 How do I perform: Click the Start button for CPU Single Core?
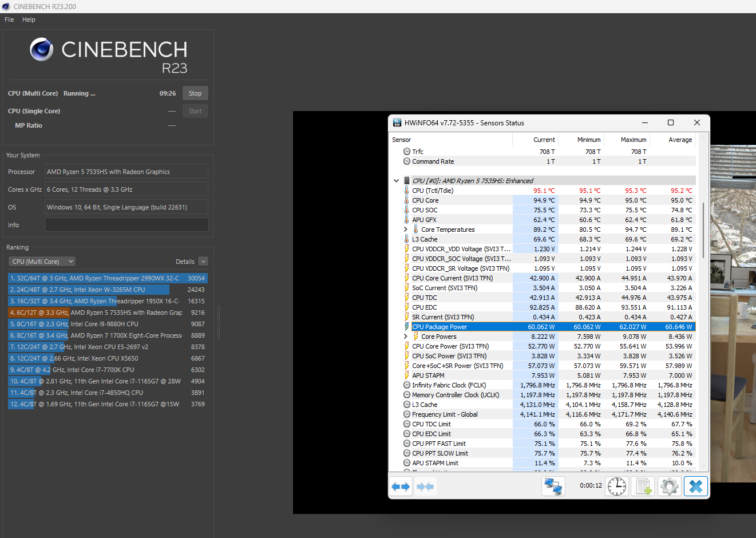click(195, 111)
